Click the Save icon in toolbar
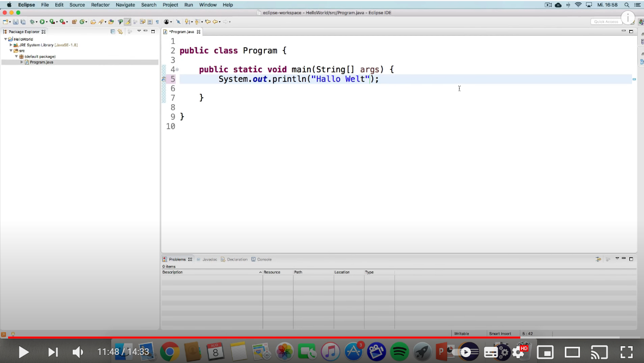The height and width of the screenshot is (363, 644). point(15,22)
